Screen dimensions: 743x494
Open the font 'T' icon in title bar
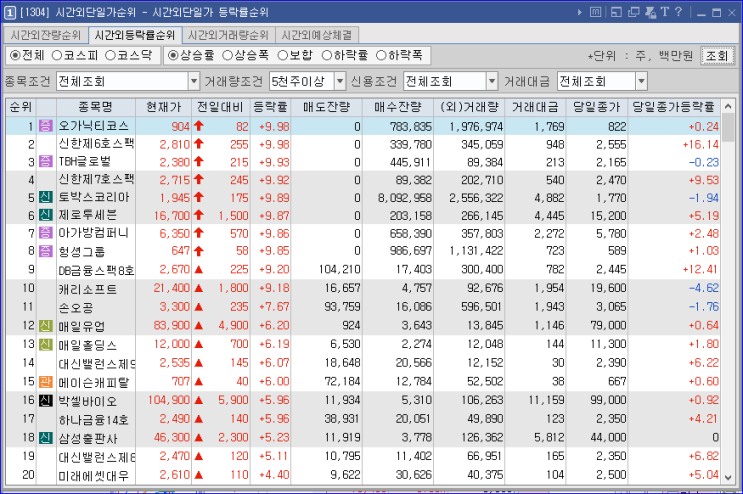(664, 12)
